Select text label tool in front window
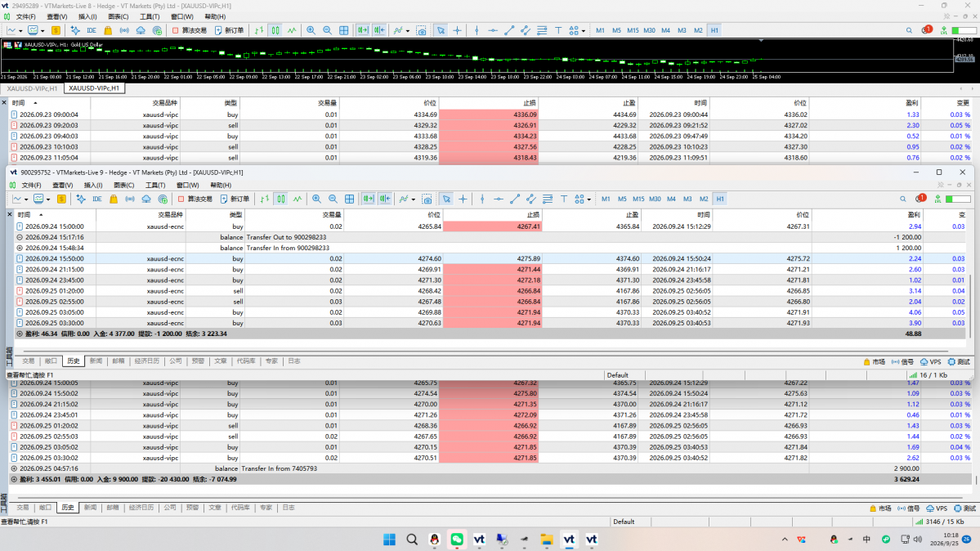Viewport: 980px width, 551px height. (x=564, y=199)
